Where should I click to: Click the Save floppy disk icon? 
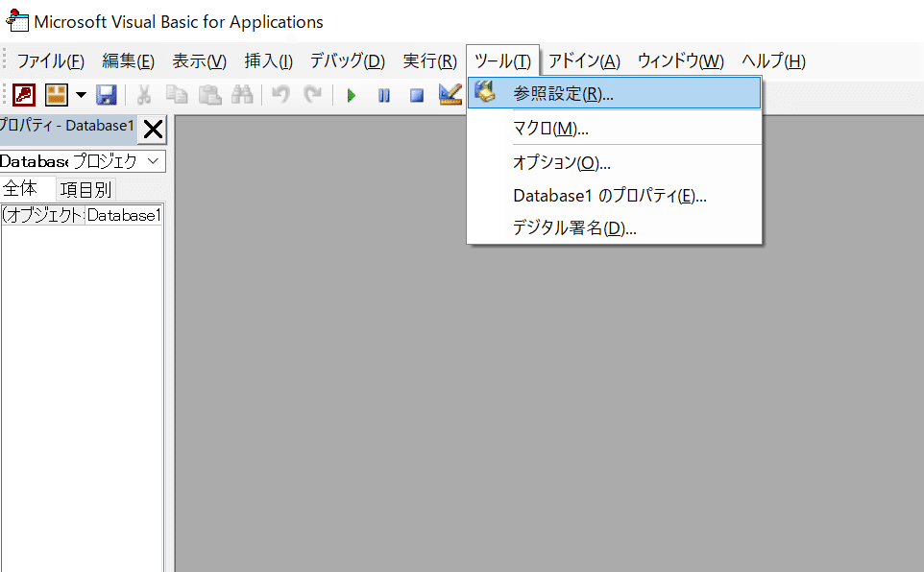point(107,95)
